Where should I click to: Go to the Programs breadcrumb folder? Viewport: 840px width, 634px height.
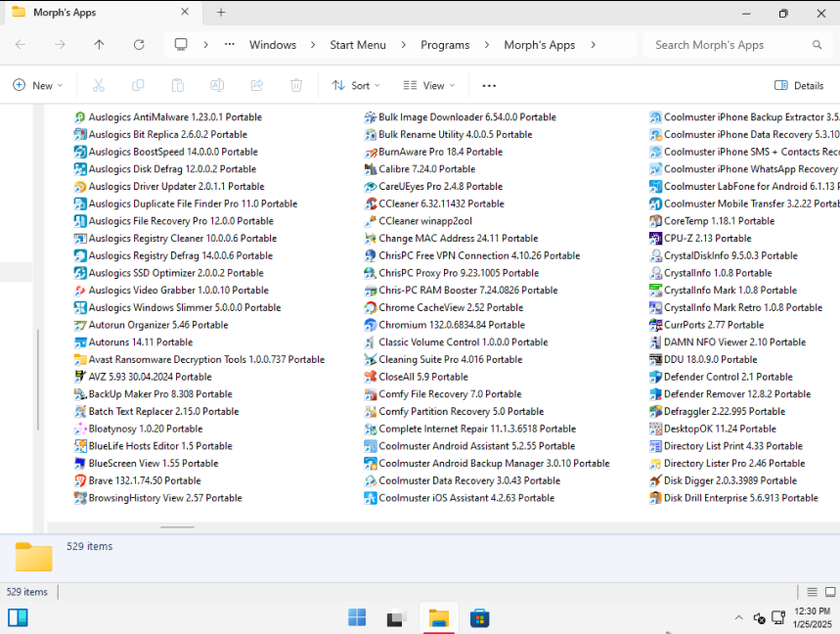coord(445,45)
